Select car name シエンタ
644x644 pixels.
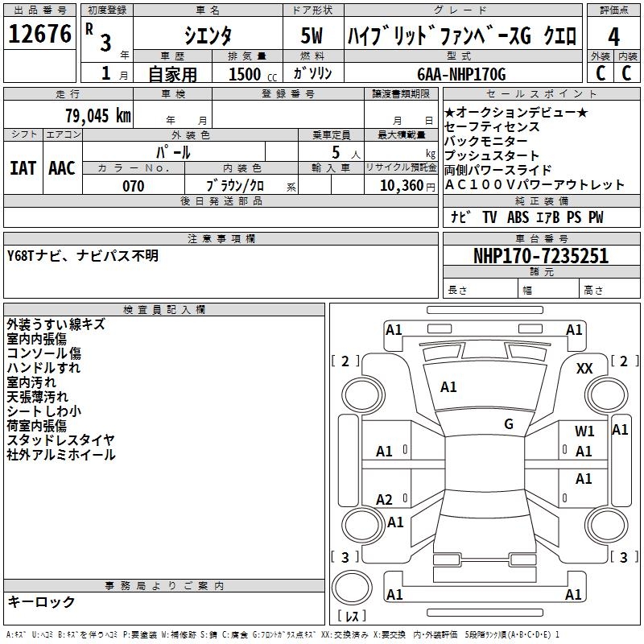click(x=208, y=35)
